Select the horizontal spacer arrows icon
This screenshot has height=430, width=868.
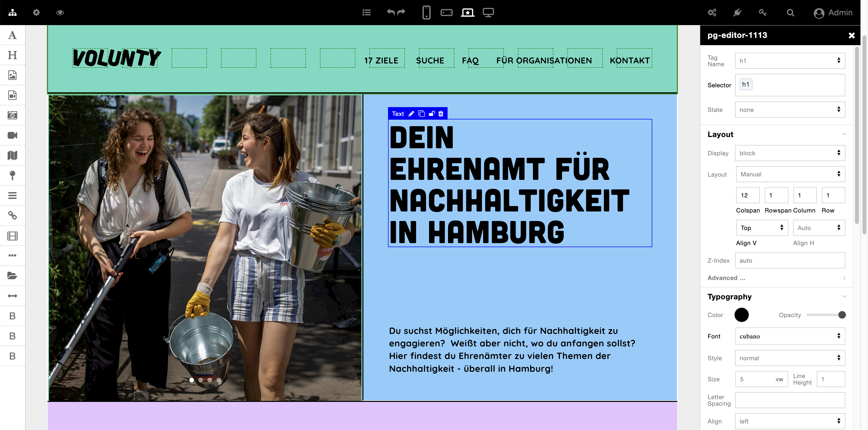point(13,296)
